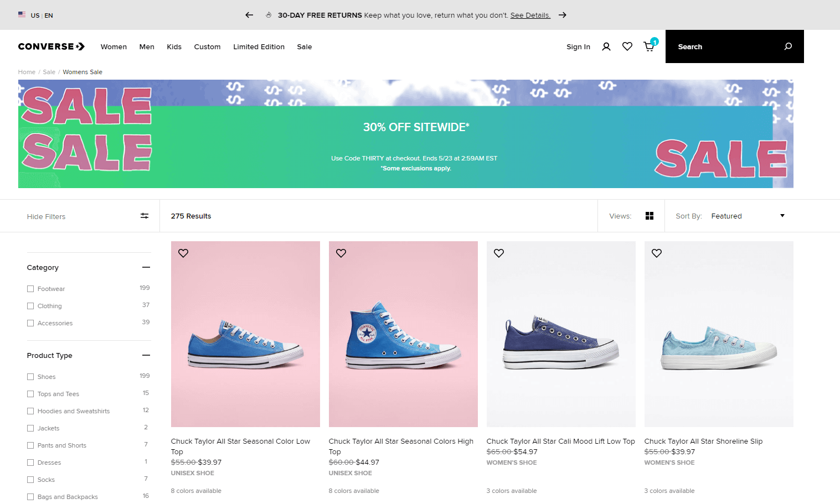This screenshot has height=504, width=840.
Task: Click the Sign In link
Action: pos(578,47)
